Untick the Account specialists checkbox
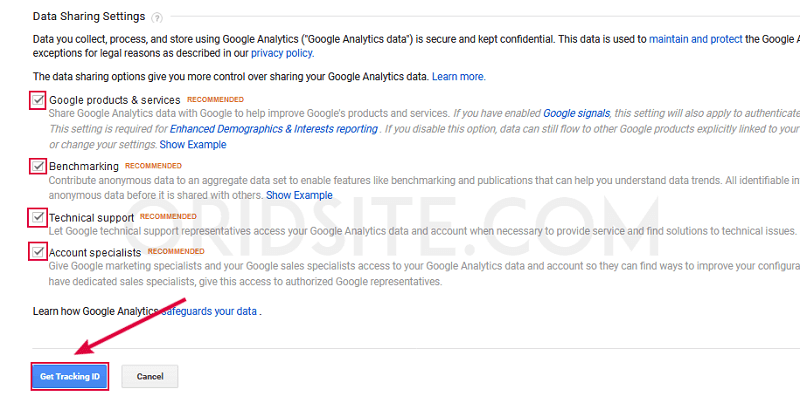 (38, 253)
